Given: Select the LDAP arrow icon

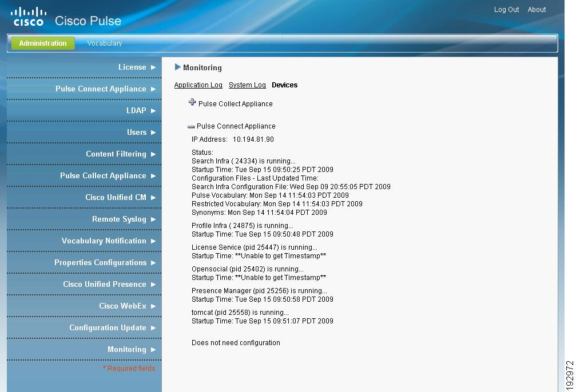Looking at the screenshot, I should click(x=153, y=110).
